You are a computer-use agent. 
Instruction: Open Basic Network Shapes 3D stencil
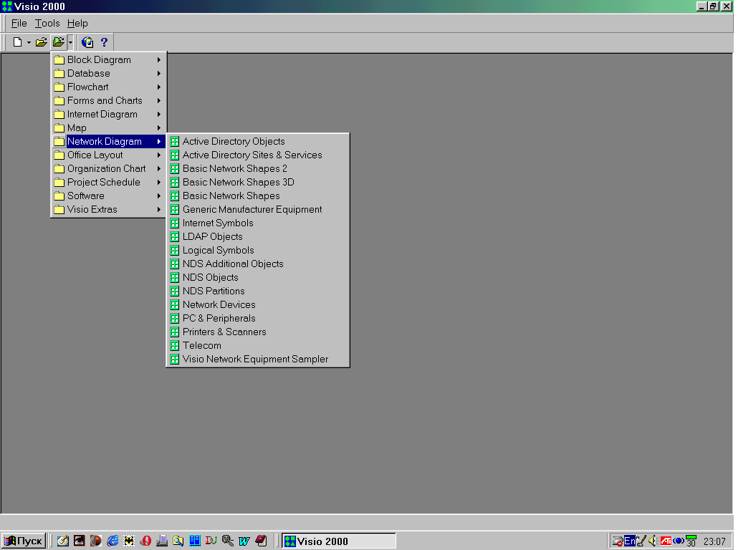pyautogui.click(x=258, y=182)
